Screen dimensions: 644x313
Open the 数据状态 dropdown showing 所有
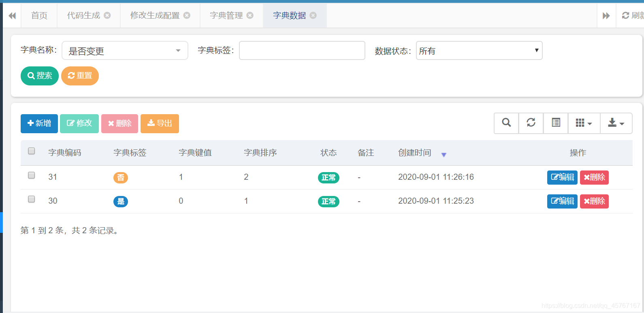479,51
